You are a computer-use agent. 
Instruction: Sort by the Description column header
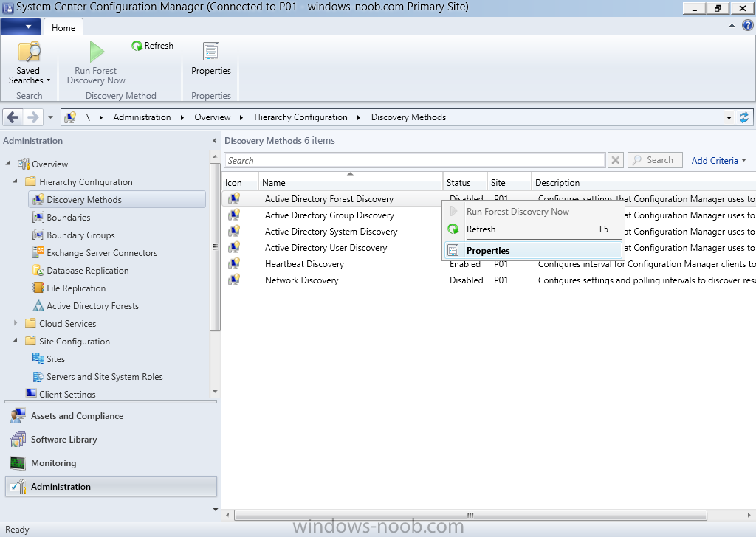click(644, 182)
